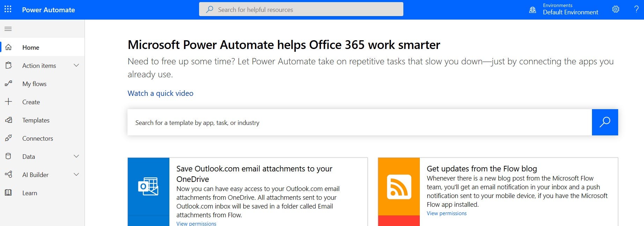644x226 pixels.
Task: Open My flows in sidebar
Action: 42,84
